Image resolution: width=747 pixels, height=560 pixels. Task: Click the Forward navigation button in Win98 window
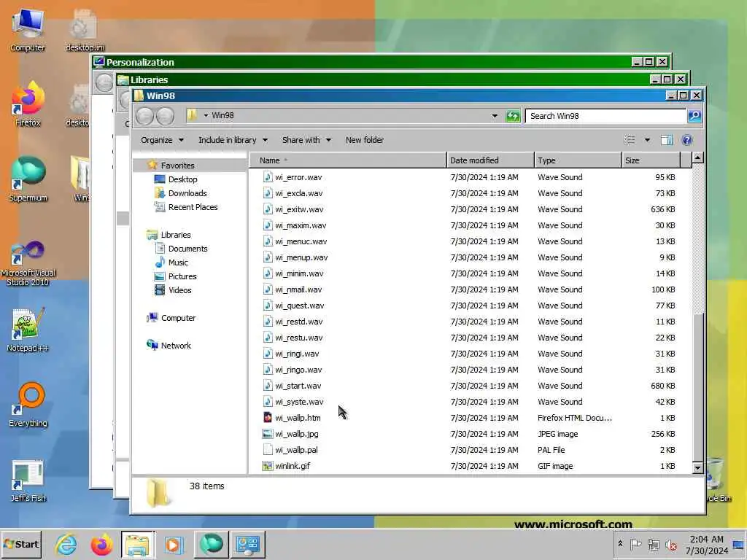coord(165,116)
